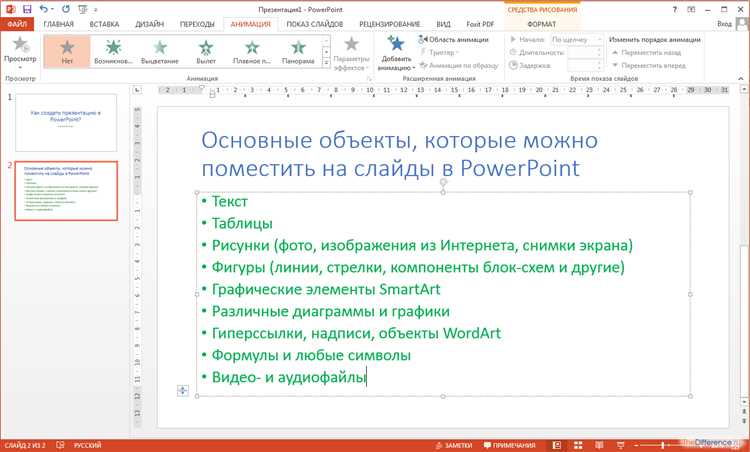
Task: Open the Начало 'По щелчку' dropdown
Action: (x=574, y=39)
